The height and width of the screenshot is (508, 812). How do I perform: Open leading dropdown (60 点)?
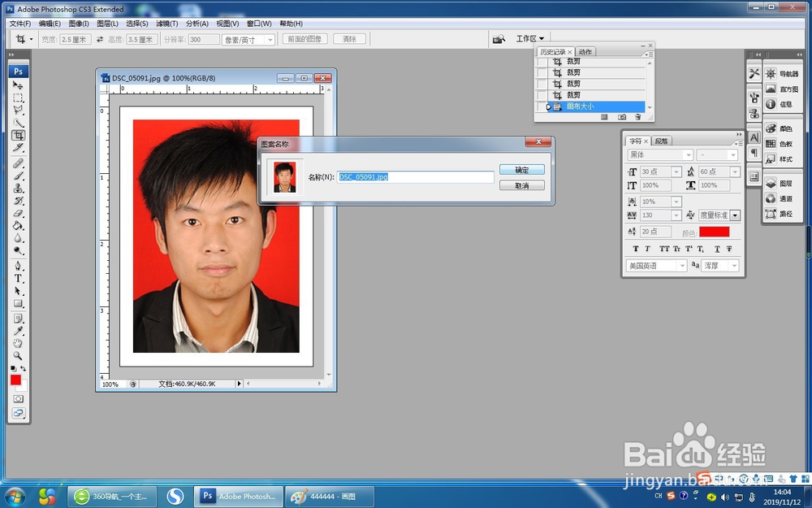coord(735,172)
